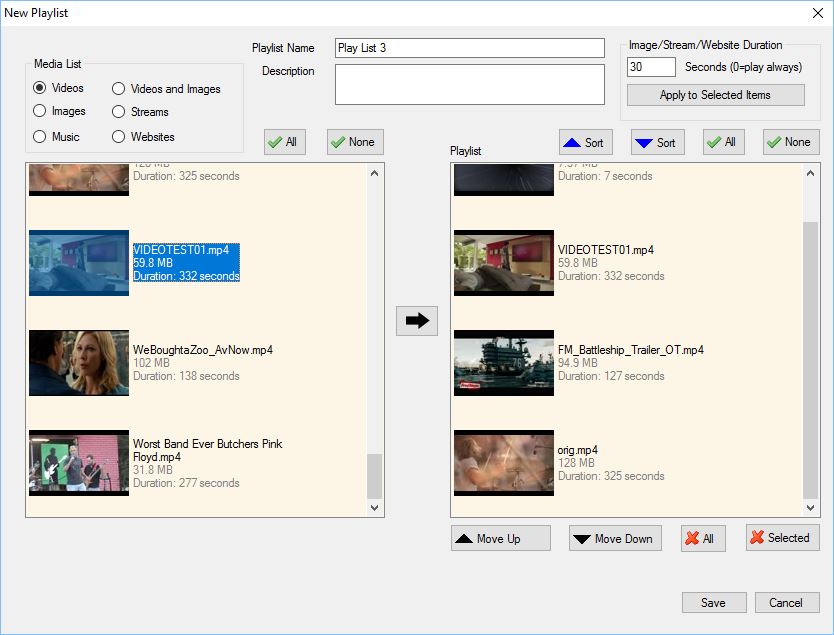Click highlighted VIDEOTEST01.mp4 text in media list

tap(186, 263)
